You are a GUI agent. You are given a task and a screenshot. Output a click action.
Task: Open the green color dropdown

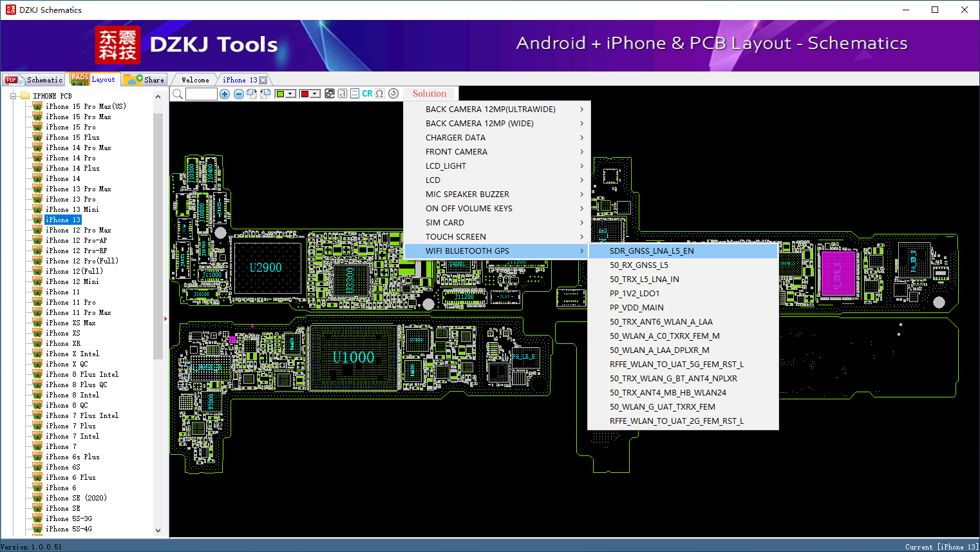pyautogui.click(x=291, y=94)
